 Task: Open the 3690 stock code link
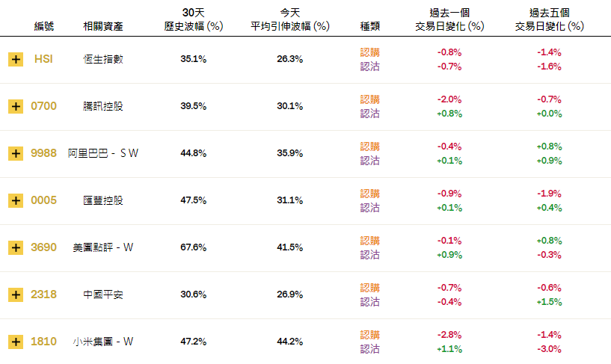[43, 247]
